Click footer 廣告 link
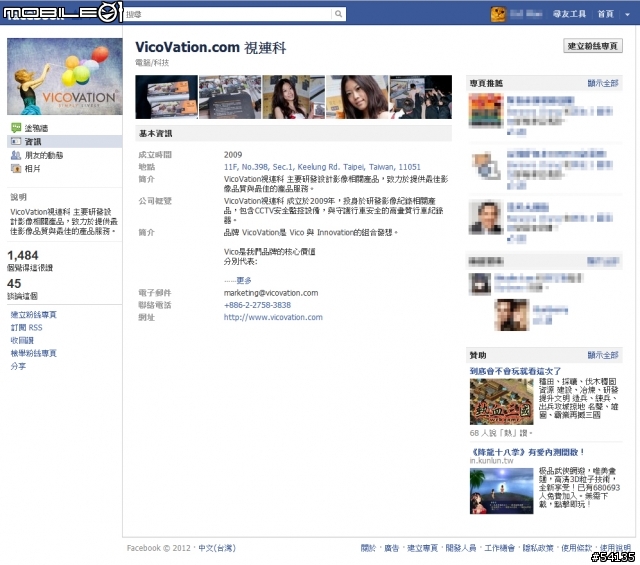Screen dimensions: 640x565 pos(391,548)
